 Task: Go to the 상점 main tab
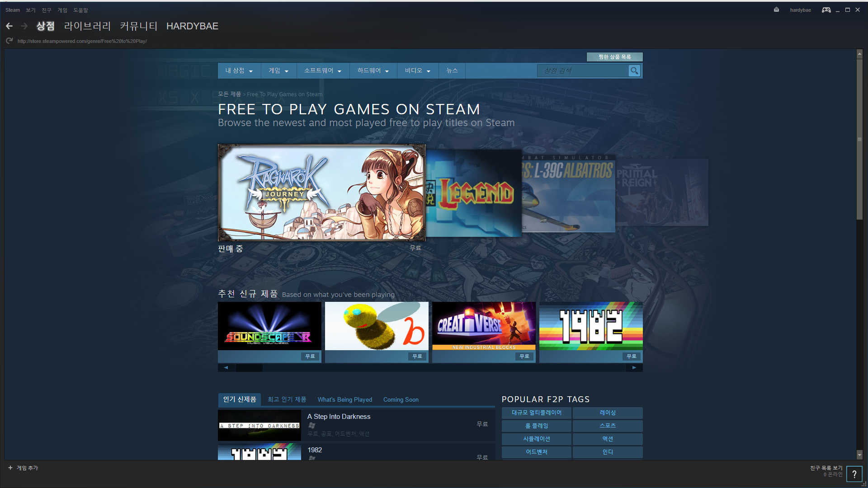[x=45, y=26]
